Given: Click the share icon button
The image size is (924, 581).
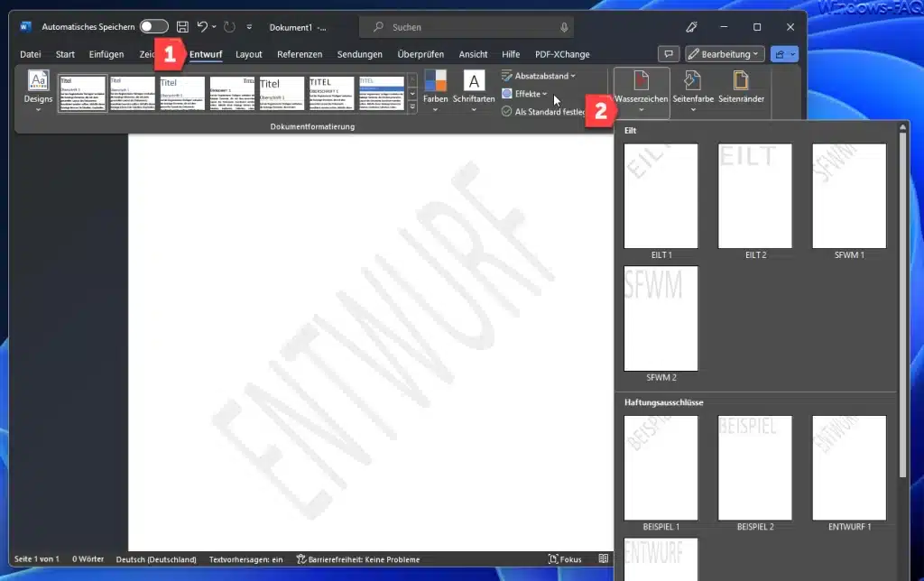Looking at the screenshot, I should click(x=780, y=54).
